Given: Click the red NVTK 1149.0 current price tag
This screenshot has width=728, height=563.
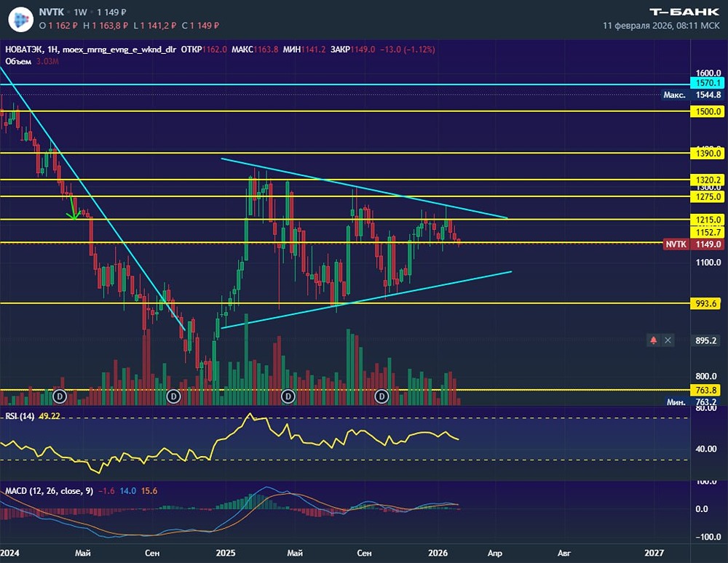Looking at the screenshot, I should point(693,244).
